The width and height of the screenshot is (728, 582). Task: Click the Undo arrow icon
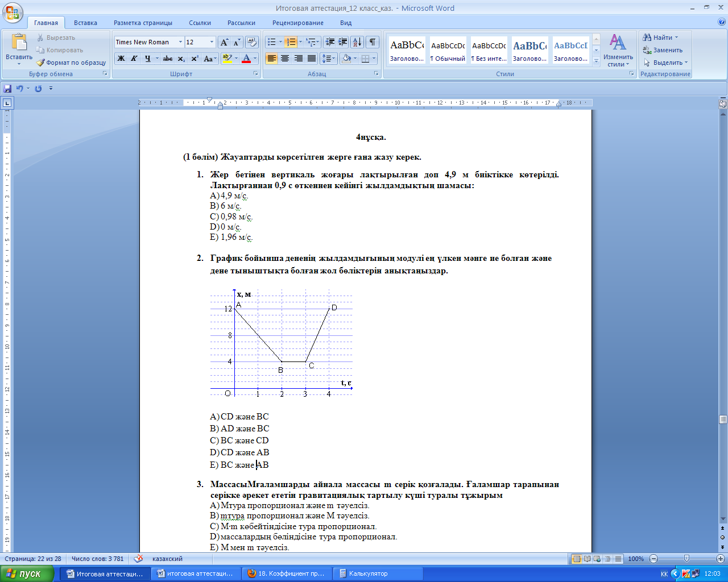pyautogui.click(x=20, y=89)
